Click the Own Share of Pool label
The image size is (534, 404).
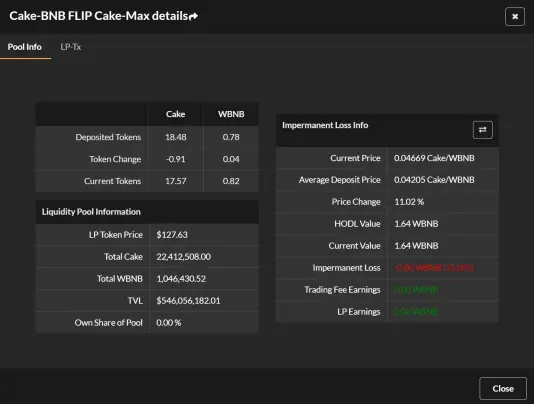(x=109, y=323)
